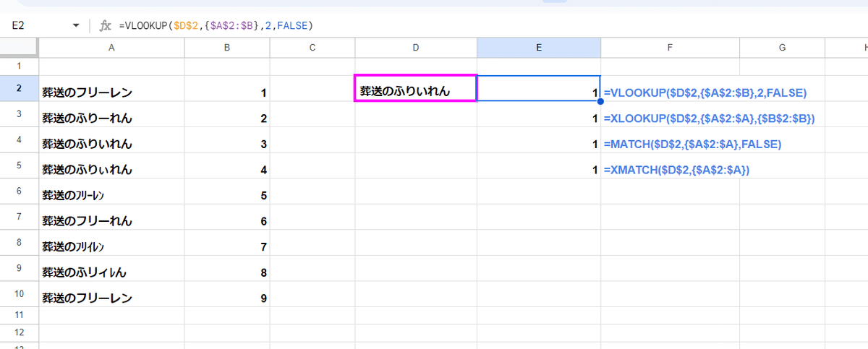
Task: Select column F header
Action: click(670, 47)
